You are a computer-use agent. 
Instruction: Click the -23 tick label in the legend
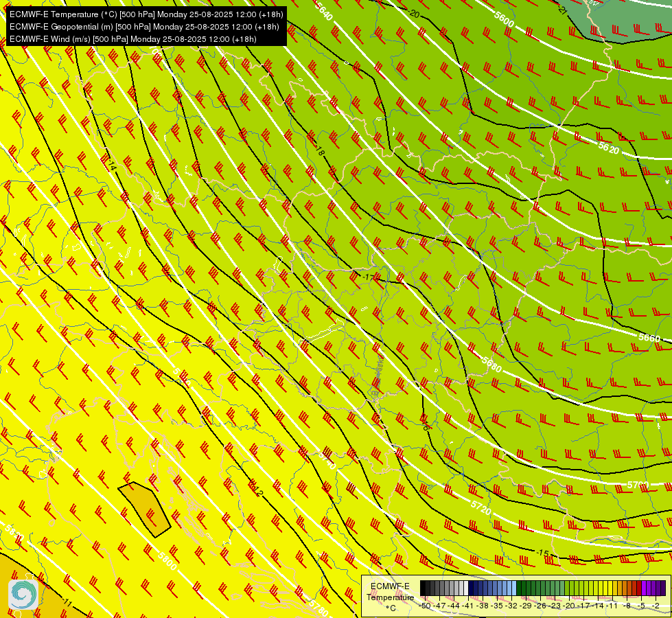pos(555,606)
